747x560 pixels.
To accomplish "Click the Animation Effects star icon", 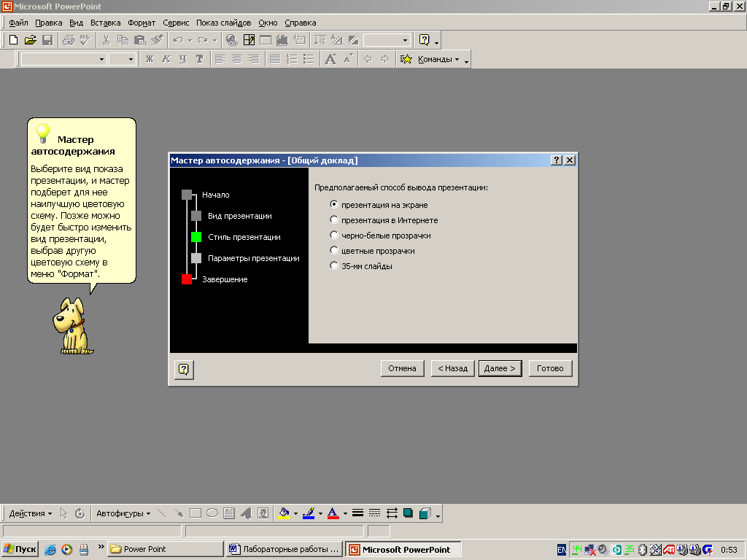I will click(406, 59).
